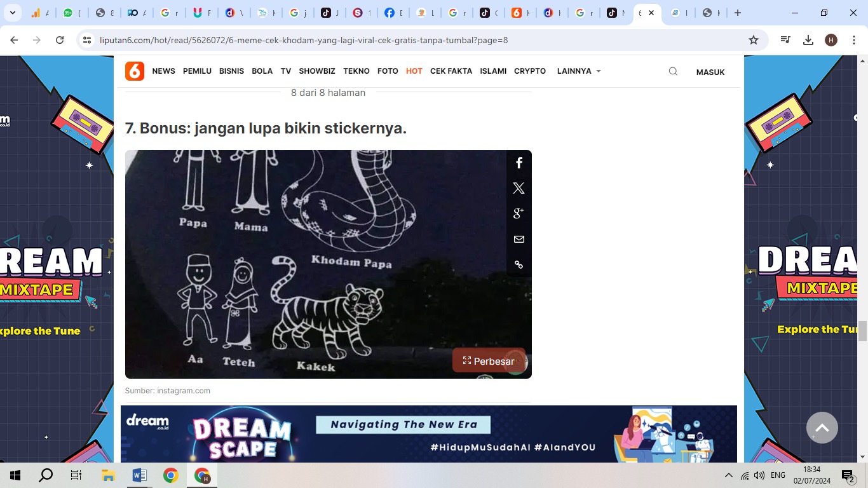Open Liputan6 search with the magnifier icon
Viewport: 868px width, 488px height.
pyautogui.click(x=673, y=71)
